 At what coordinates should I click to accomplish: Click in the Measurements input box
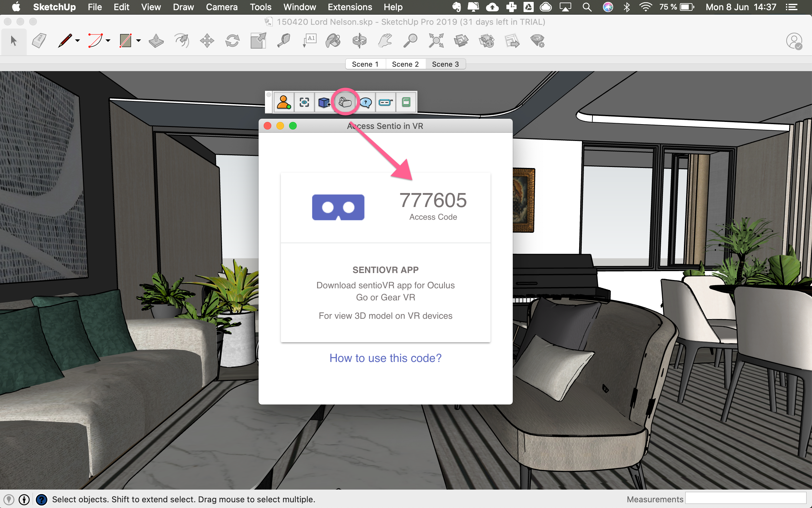(746, 498)
